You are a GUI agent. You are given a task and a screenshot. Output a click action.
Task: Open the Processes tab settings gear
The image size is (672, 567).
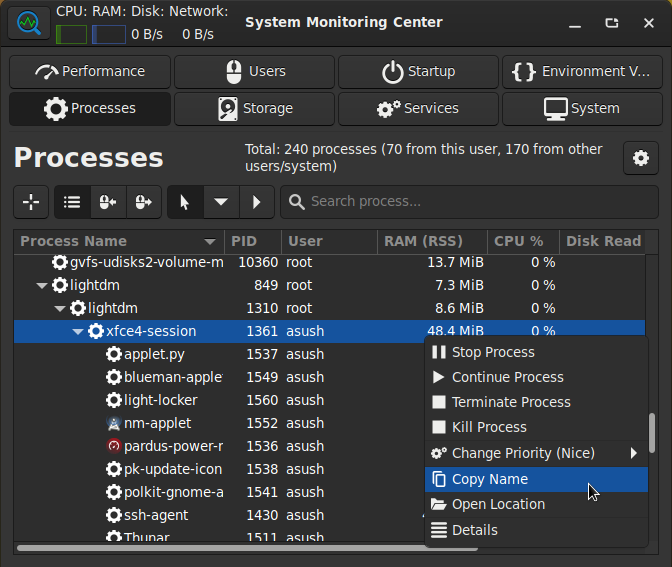click(x=641, y=158)
